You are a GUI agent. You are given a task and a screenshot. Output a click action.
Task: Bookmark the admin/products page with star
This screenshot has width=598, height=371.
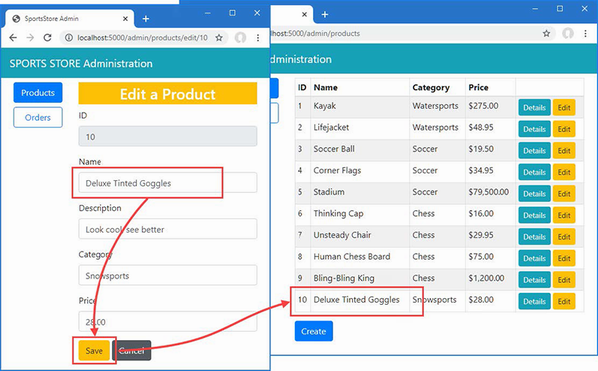(547, 34)
